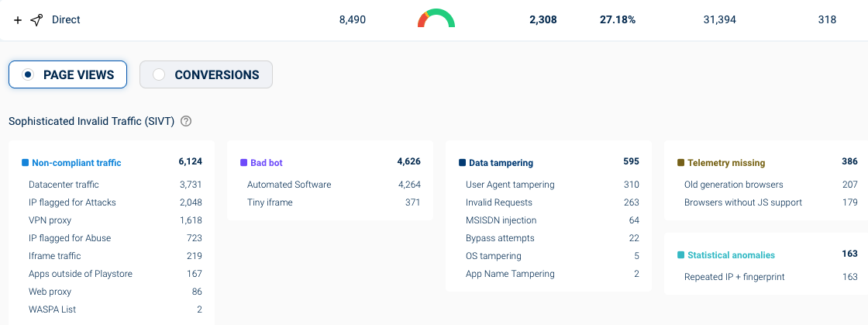Click the Direct source label
868x325 pixels.
coord(66,20)
